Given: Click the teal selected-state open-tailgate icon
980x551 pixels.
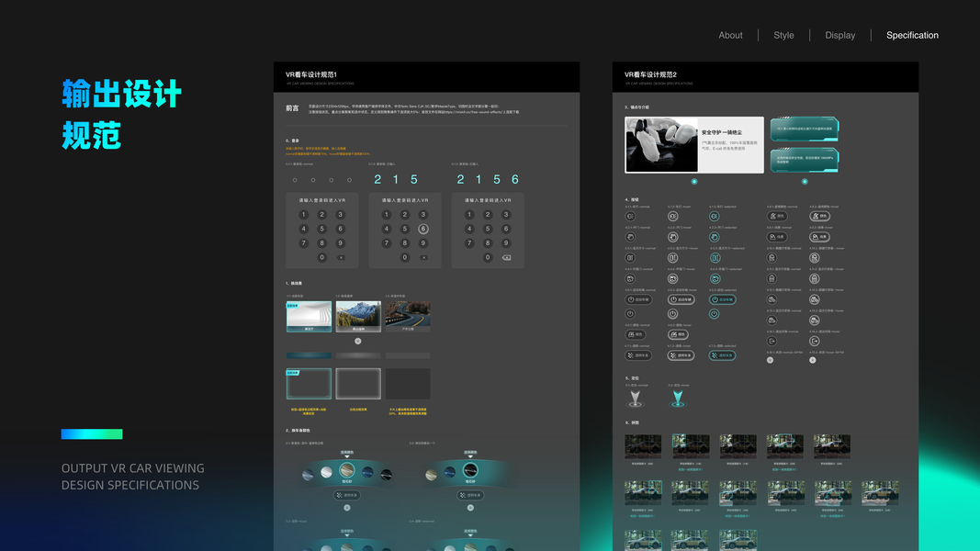Looking at the screenshot, I should (x=715, y=278).
